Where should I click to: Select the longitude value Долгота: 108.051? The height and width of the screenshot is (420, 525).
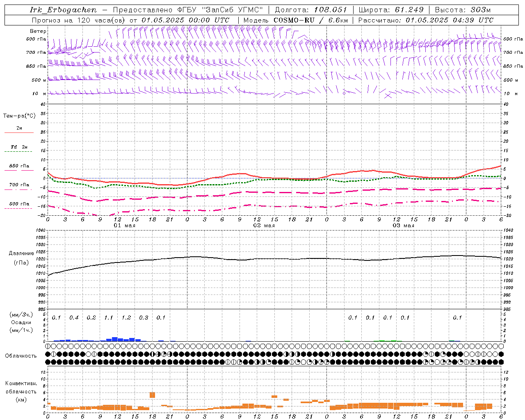tap(311, 10)
